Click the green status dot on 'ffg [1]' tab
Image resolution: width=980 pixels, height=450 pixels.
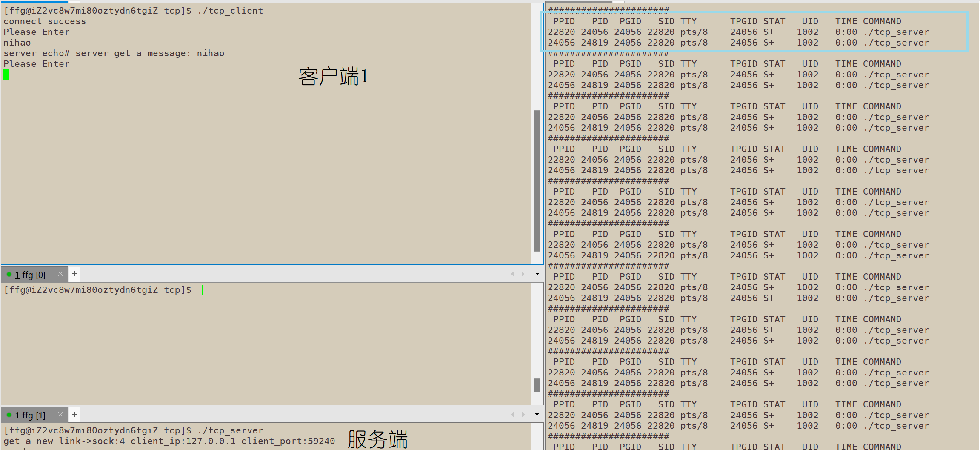point(9,415)
